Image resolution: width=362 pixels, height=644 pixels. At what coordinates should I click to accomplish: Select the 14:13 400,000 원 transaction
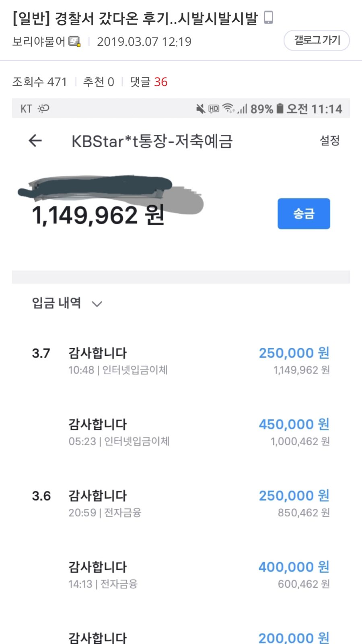pos(181,574)
